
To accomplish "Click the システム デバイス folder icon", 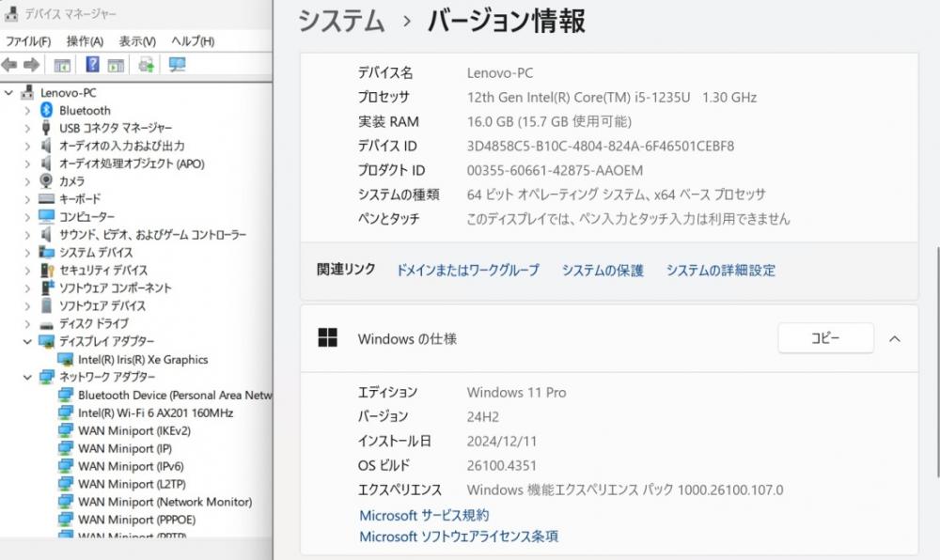I will 46,252.
